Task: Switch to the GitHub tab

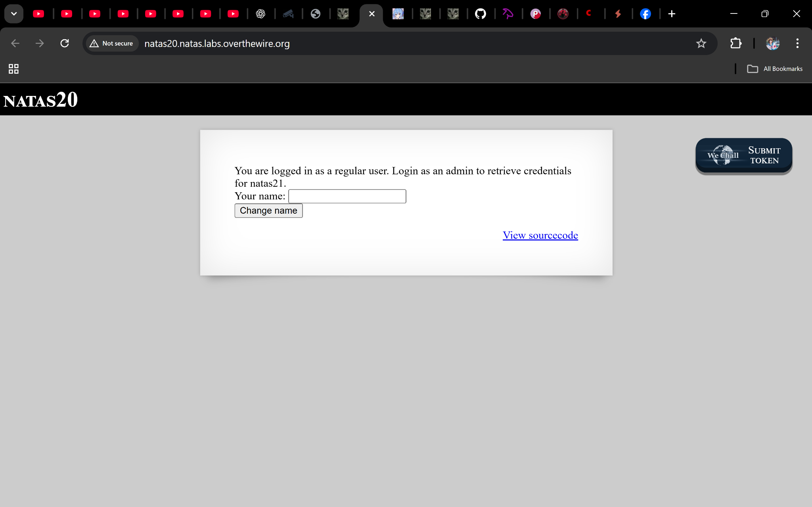Action: tap(481, 14)
